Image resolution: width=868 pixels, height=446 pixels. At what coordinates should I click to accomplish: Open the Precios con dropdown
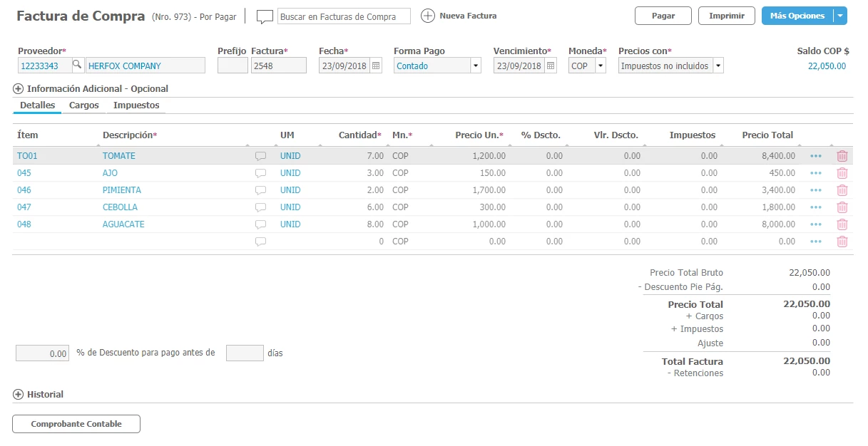pos(718,66)
